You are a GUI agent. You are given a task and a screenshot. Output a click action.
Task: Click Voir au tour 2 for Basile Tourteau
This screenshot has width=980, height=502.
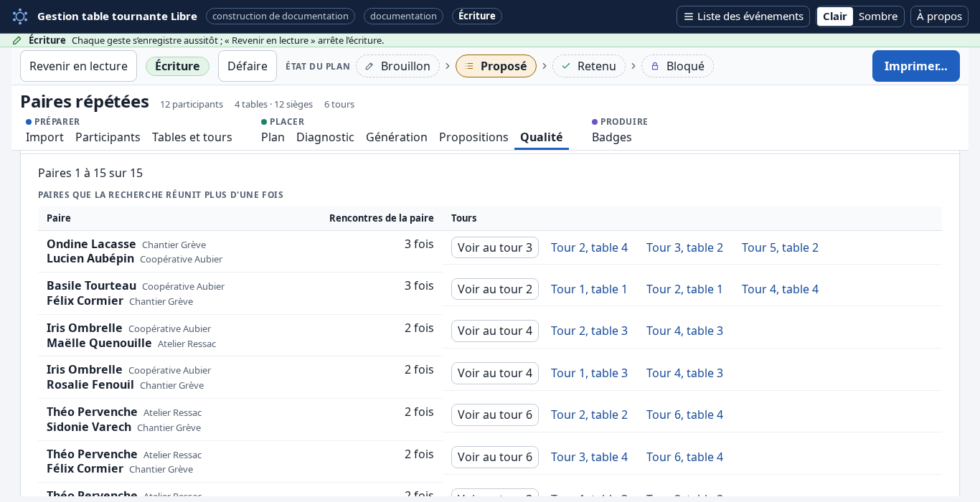[x=495, y=289]
